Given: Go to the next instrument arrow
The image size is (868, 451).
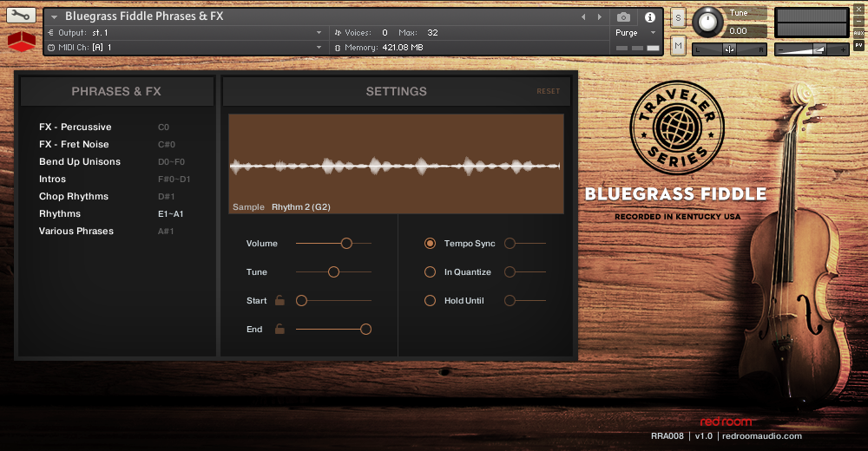Looking at the screenshot, I should click(x=600, y=17).
